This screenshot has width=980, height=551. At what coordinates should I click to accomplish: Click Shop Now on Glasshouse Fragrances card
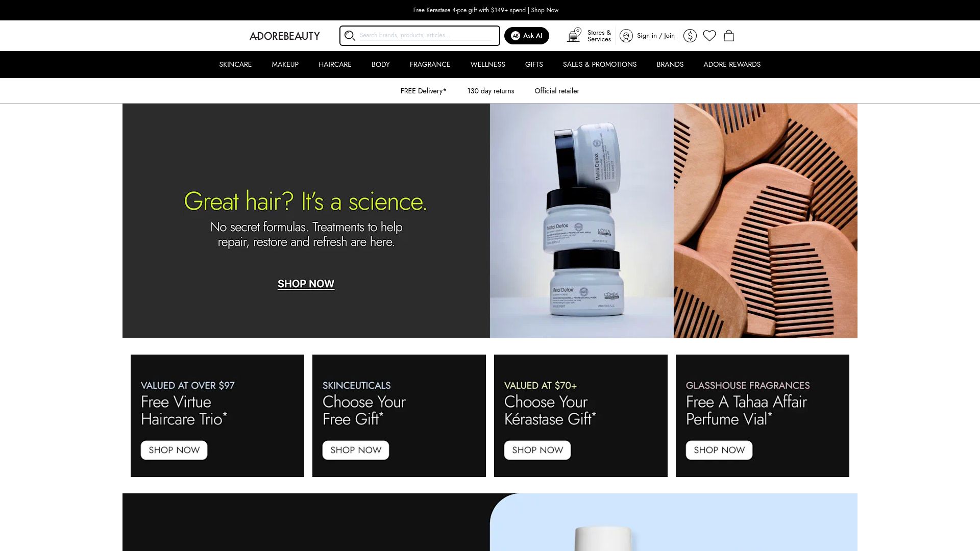click(719, 450)
